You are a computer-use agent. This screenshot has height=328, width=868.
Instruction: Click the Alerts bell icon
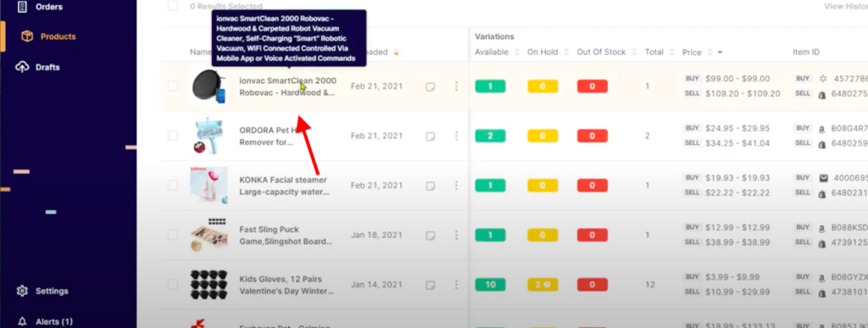[x=23, y=321]
